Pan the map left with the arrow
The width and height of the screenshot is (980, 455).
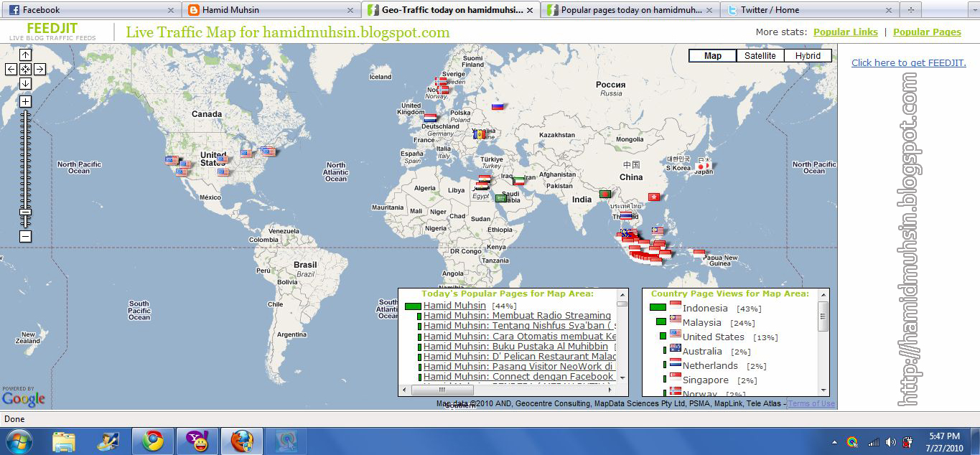click(11, 69)
